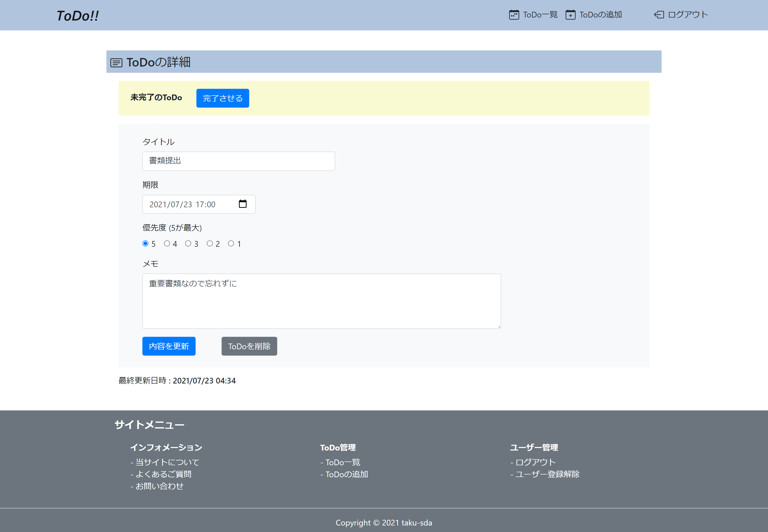Select priority 5 radio button
The width and height of the screenshot is (768, 532).
145,243
